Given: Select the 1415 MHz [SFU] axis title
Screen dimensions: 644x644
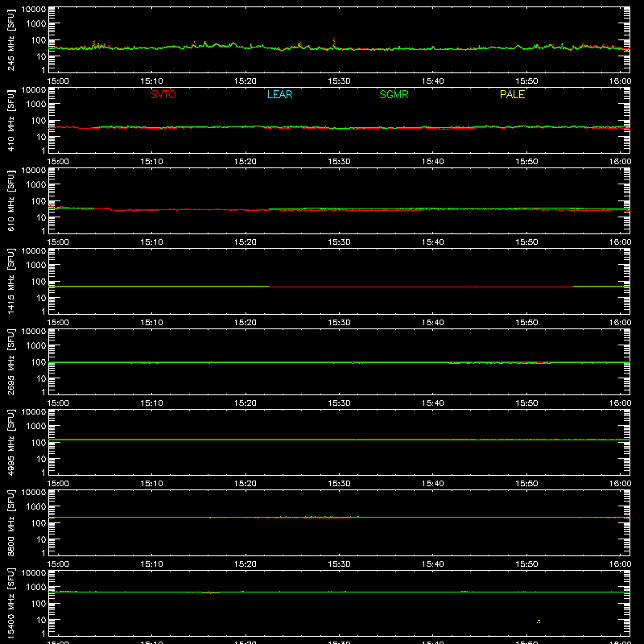Looking at the screenshot, I should (x=10, y=281).
